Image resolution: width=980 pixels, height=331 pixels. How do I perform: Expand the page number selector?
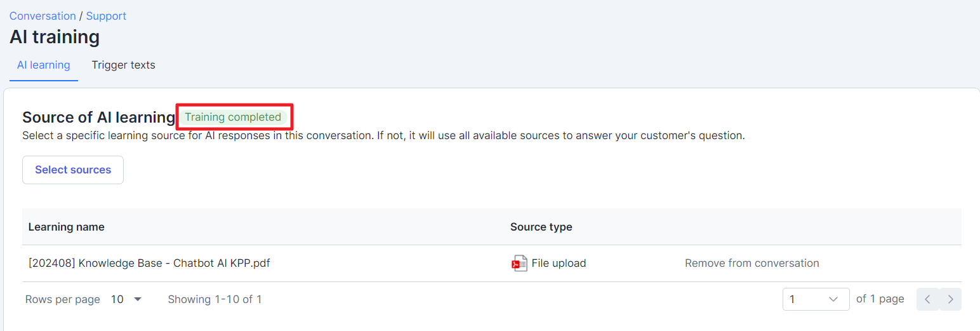click(x=816, y=299)
